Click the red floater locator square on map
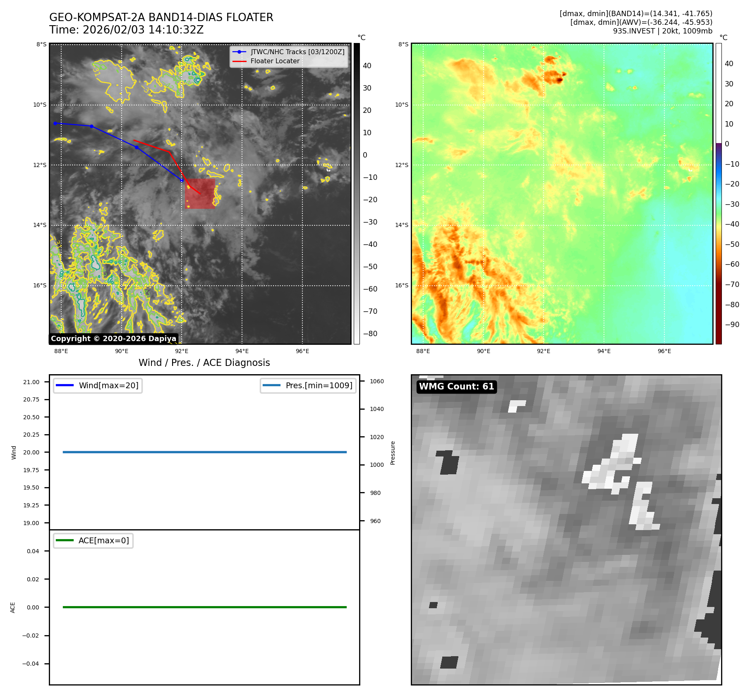This screenshot has width=750, height=700. click(x=200, y=194)
